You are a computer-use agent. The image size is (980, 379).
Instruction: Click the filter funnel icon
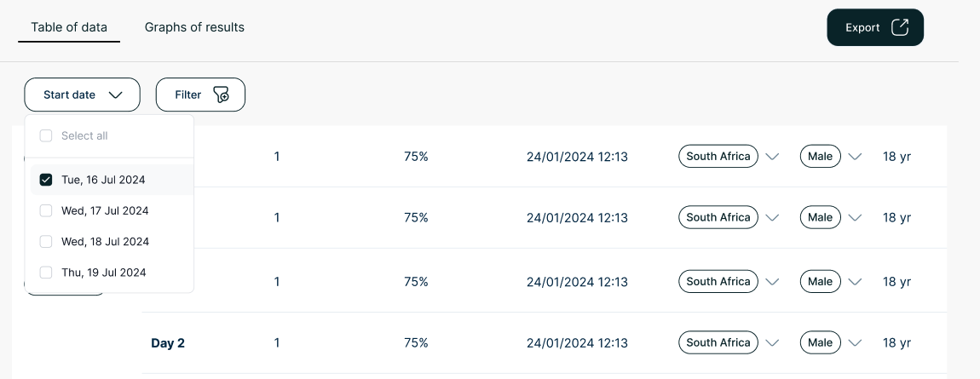221,95
